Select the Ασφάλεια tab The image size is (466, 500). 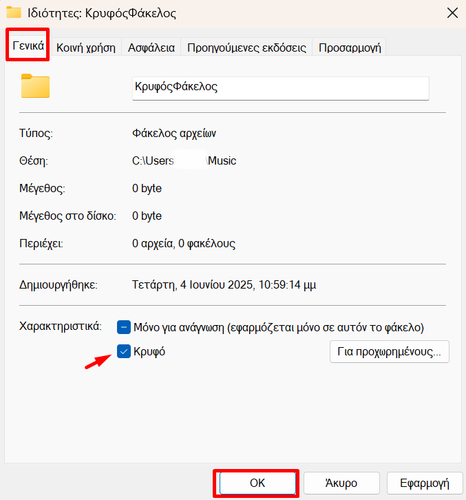tap(151, 47)
